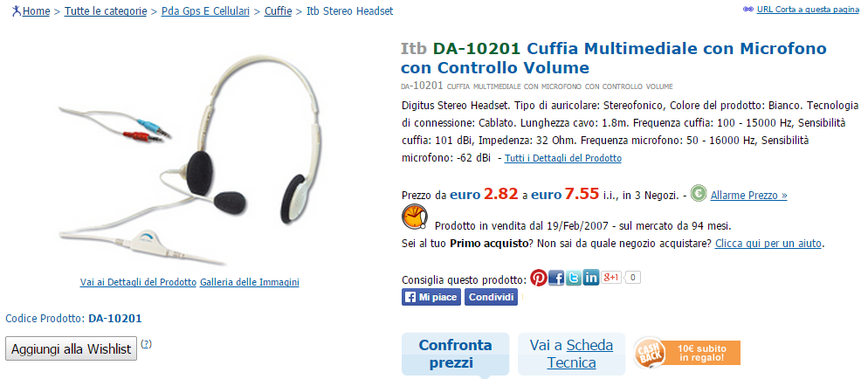Share product on LinkedIn icon
This screenshot has width=868, height=379.
590,277
